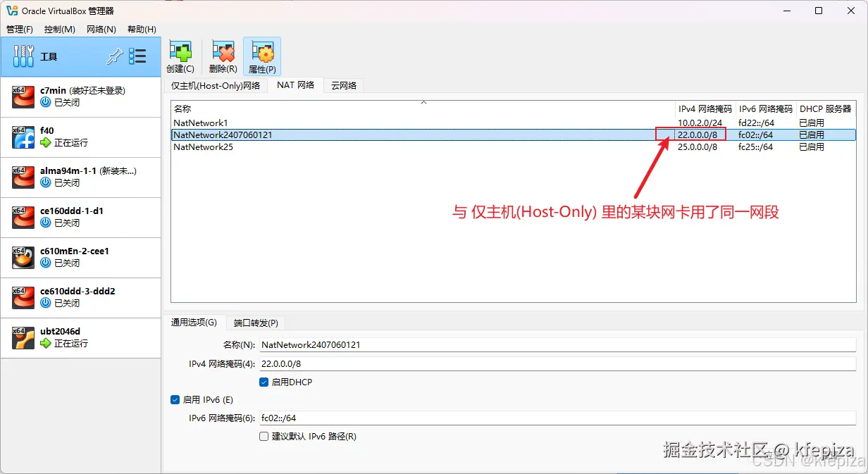Click the running state arrow icon of f40
Viewport: 868px width, 474px height.
point(46,143)
